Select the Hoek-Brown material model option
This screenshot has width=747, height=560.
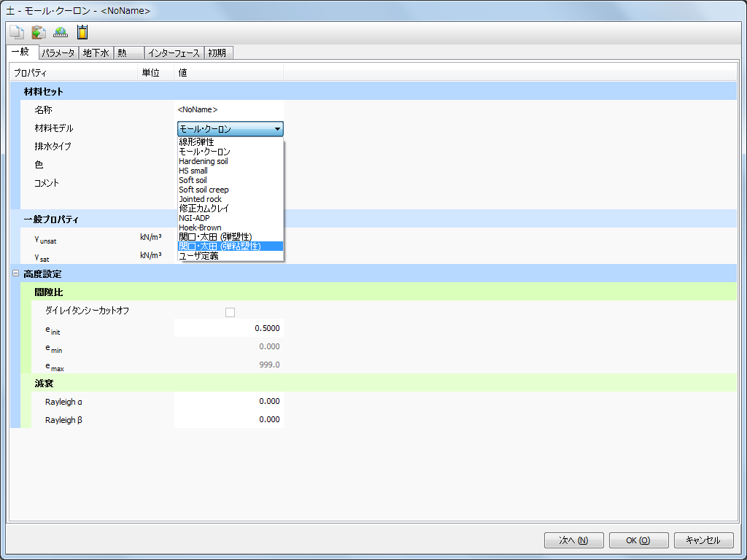pyautogui.click(x=200, y=227)
